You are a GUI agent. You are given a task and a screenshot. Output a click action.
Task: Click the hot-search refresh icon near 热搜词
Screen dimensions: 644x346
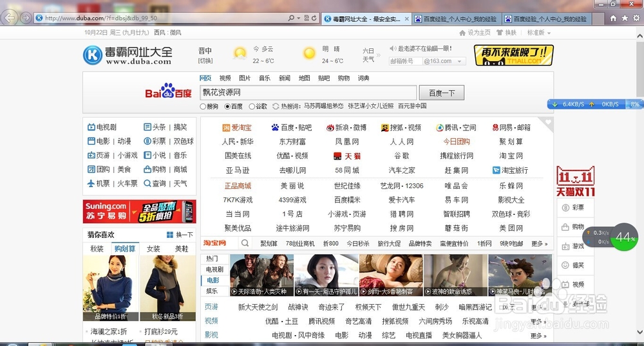click(276, 106)
